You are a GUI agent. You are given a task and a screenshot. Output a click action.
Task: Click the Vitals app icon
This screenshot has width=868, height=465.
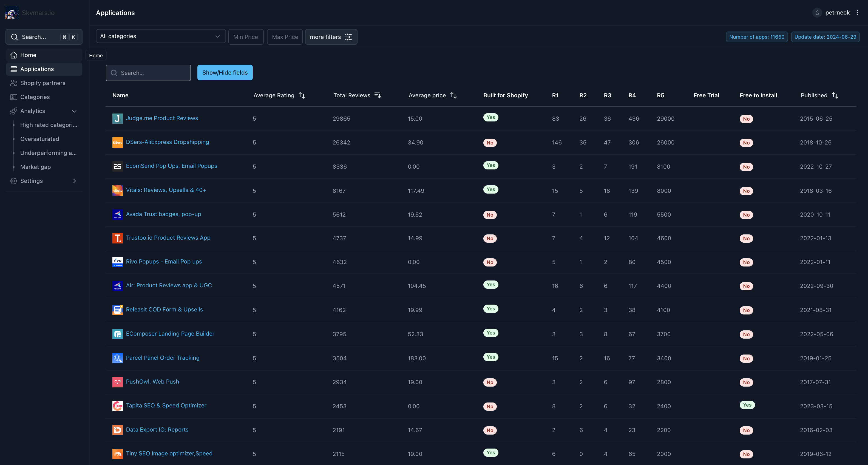(118, 191)
